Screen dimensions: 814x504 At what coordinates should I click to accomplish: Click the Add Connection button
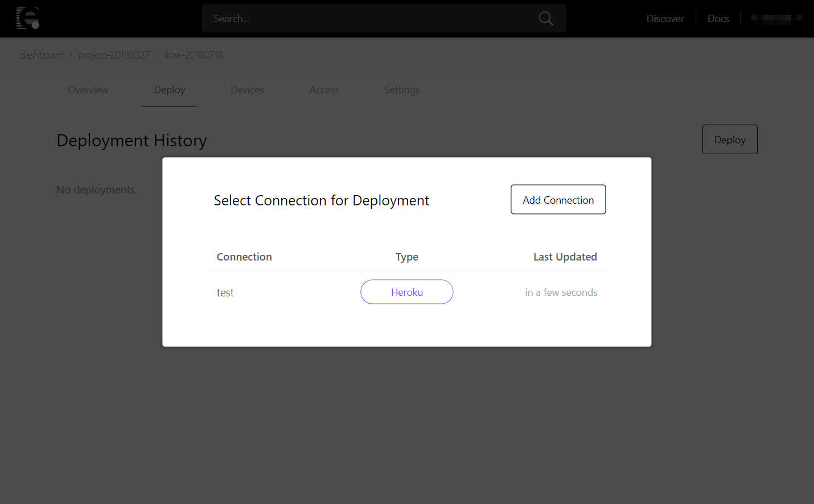click(558, 199)
